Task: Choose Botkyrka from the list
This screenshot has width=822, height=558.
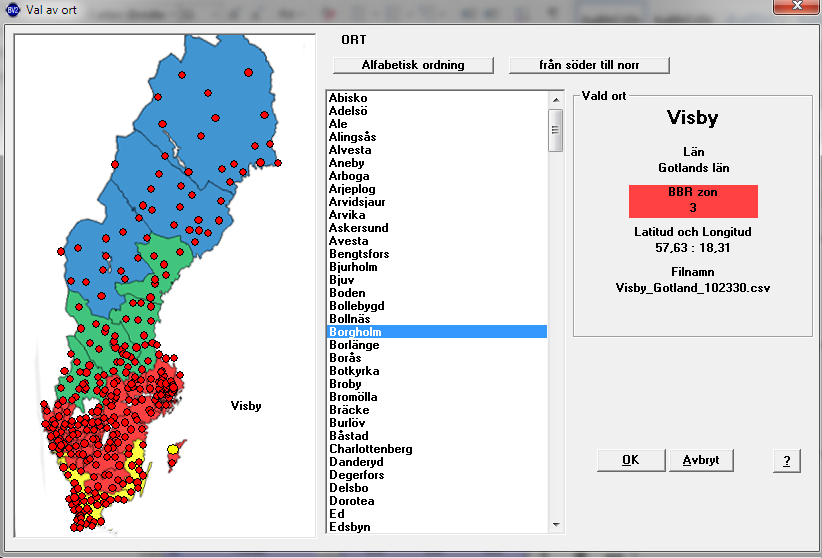Action: coord(437,371)
